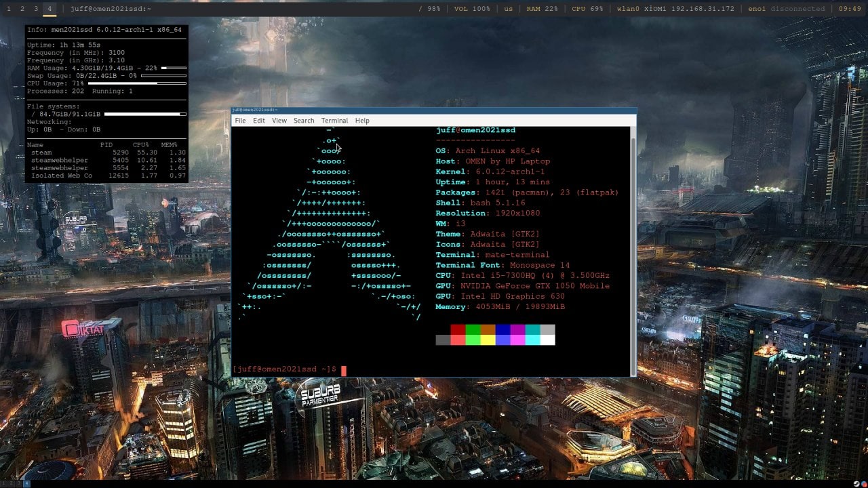
Task: Click the 'WM: i3' line
Action: pyautogui.click(x=451, y=224)
